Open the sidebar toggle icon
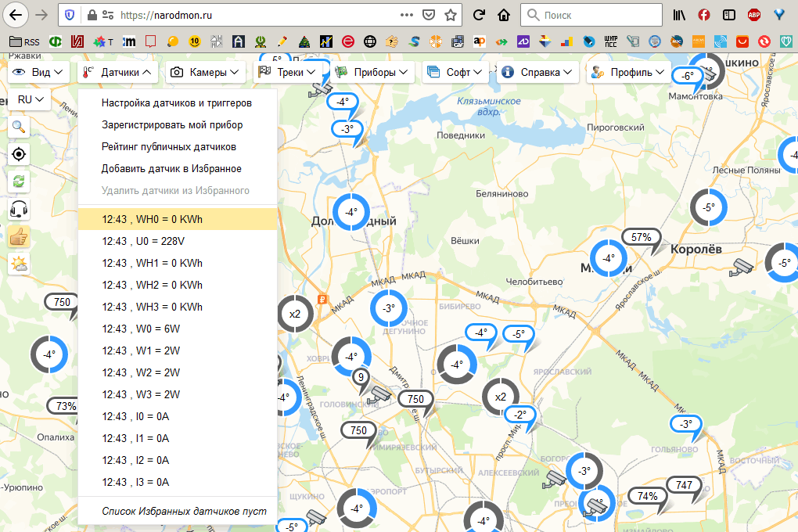The width and height of the screenshot is (798, 532). (x=729, y=15)
